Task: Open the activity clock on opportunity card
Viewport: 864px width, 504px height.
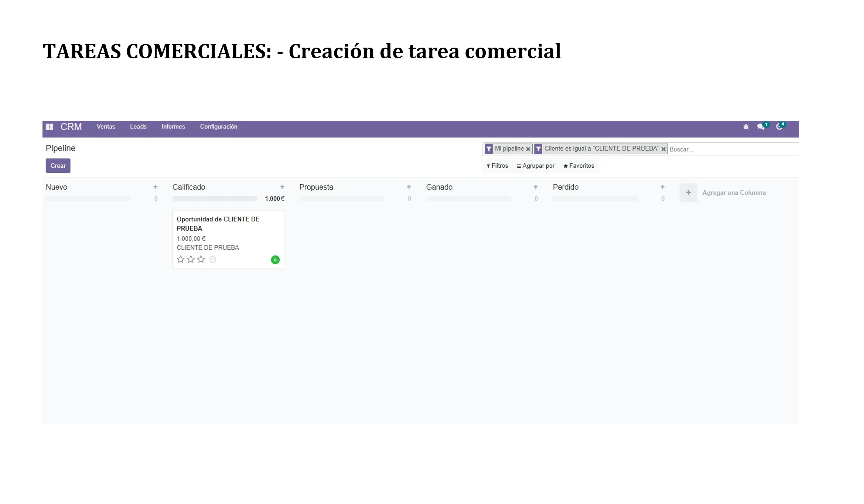Action: [213, 260]
